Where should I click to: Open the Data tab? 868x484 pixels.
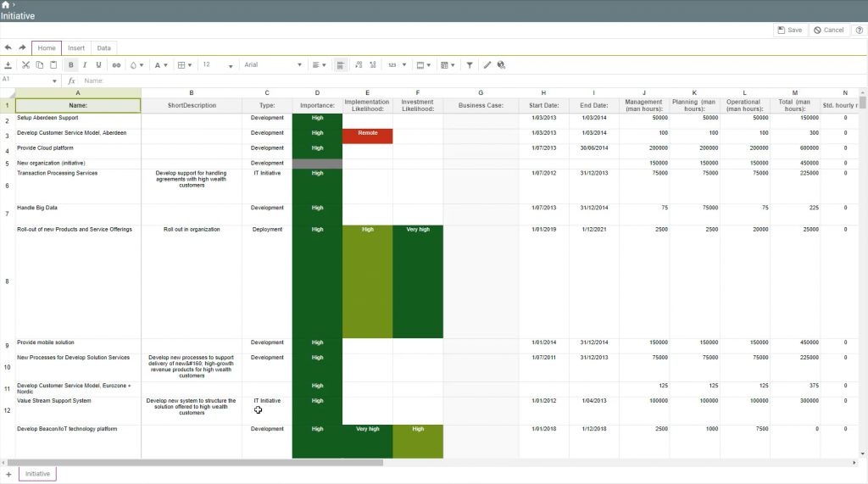tap(103, 48)
